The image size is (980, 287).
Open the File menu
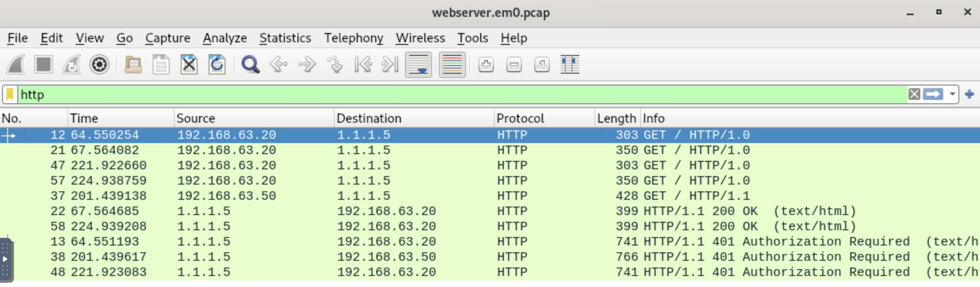coord(18,38)
